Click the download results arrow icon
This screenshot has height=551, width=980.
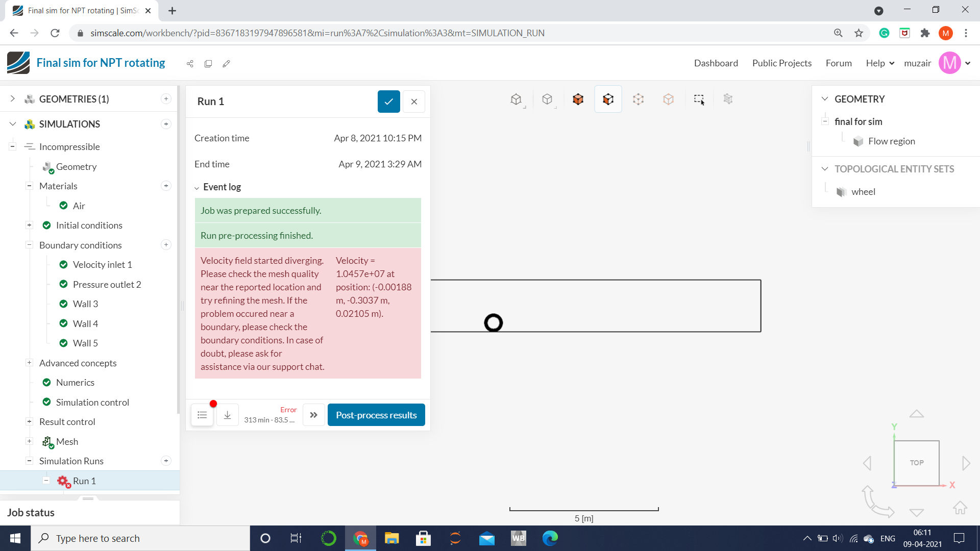(x=228, y=415)
